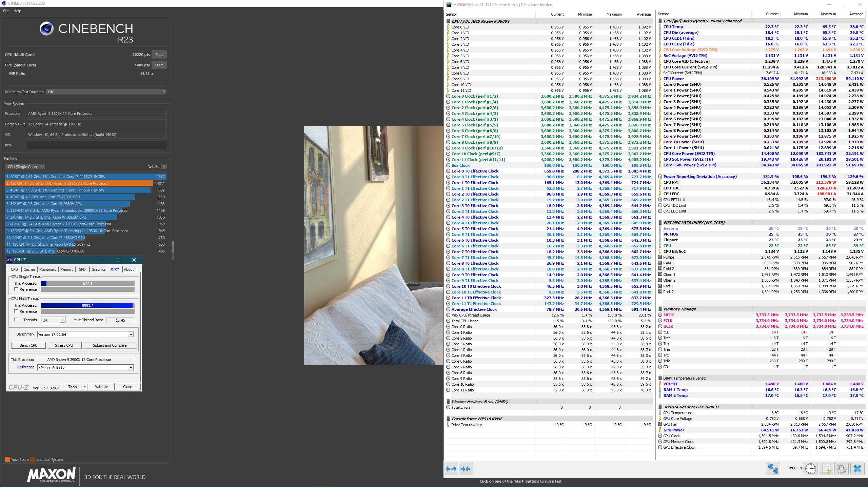Click the expand columns arrows icon in HWiNFO
Screen dimensions: 868x488
tap(451, 469)
